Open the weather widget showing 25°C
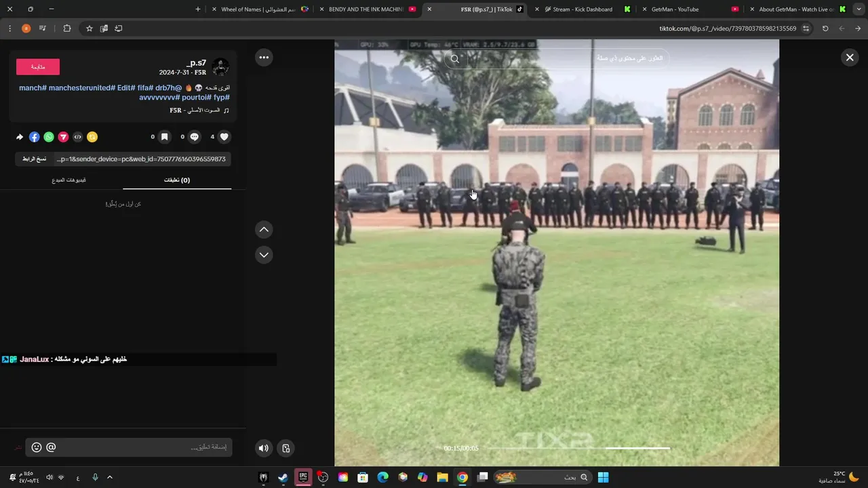868x488 pixels. pyautogui.click(x=839, y=477)
